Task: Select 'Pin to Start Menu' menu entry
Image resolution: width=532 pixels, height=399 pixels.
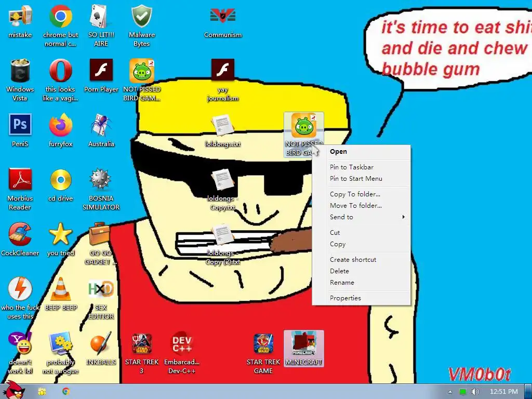Action: tap(361, 179)
